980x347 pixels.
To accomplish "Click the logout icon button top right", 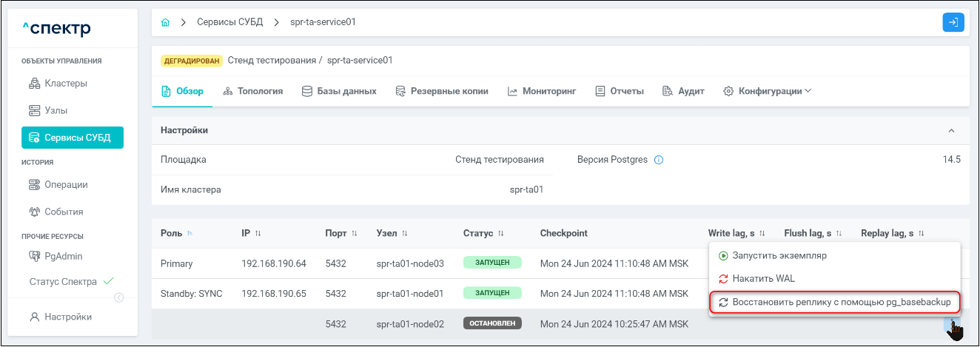I will pyautogui.click(x=953, y=22).
